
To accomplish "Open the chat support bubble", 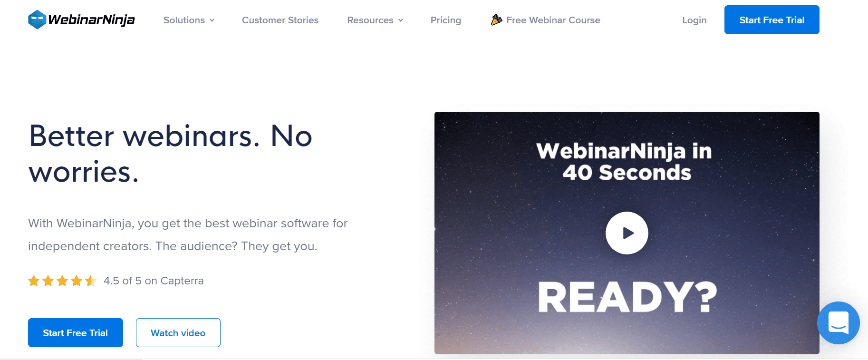I will click(x=838, y=323).
